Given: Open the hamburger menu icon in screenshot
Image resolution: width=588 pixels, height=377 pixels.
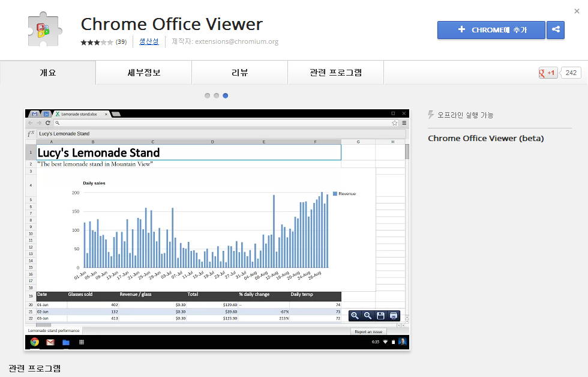Looking at the screenshot, I should (404, 122).
